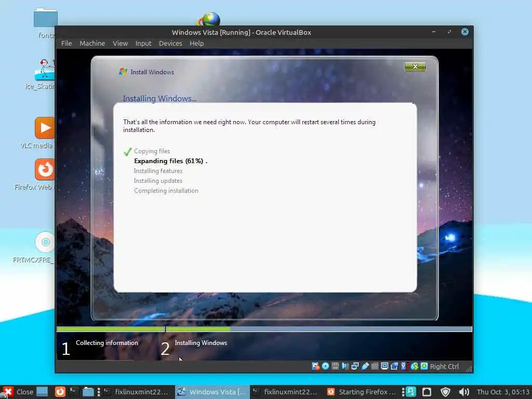Click the shared folders icon in VirtualBox status bar
This screenshot has height=399, width=532.
[375, 366]
